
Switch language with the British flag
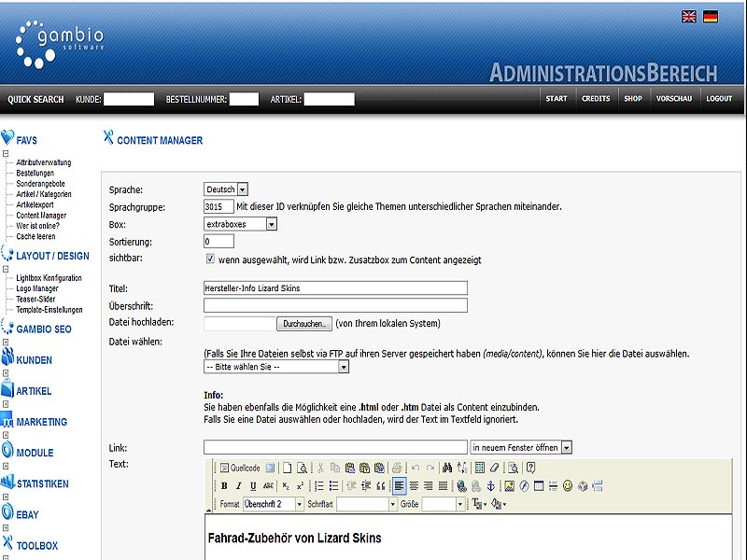click(x=689, y=17)
